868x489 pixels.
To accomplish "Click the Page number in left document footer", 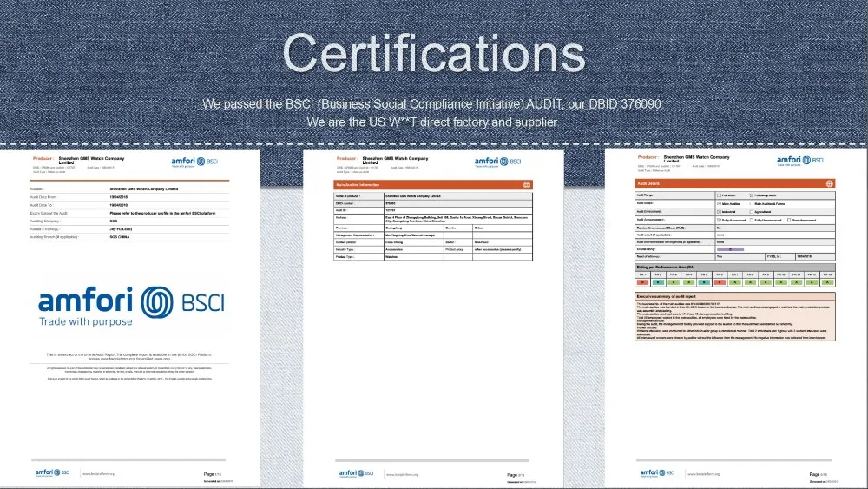I will [213, 474].
